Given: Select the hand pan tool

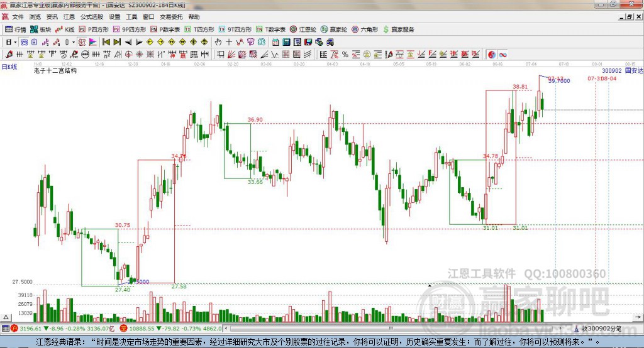Looking at the screenshot, I should (218, 42).
